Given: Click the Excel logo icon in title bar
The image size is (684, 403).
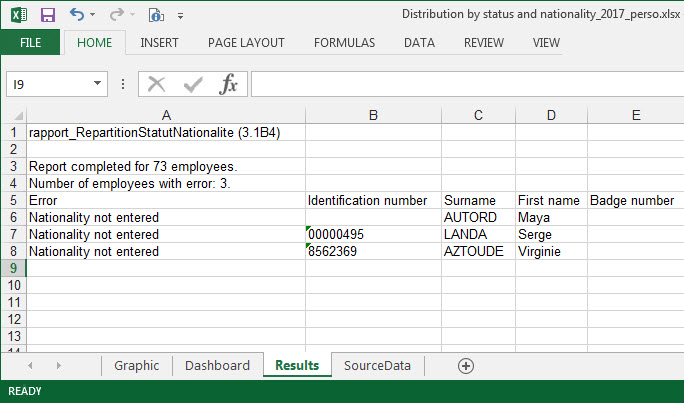Looking at the screenshot, I should (17, 15).
